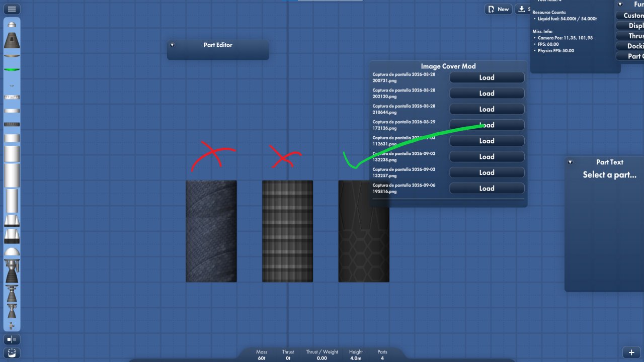Click the 'Select a part...' text
644x362 pixels.
610,175
